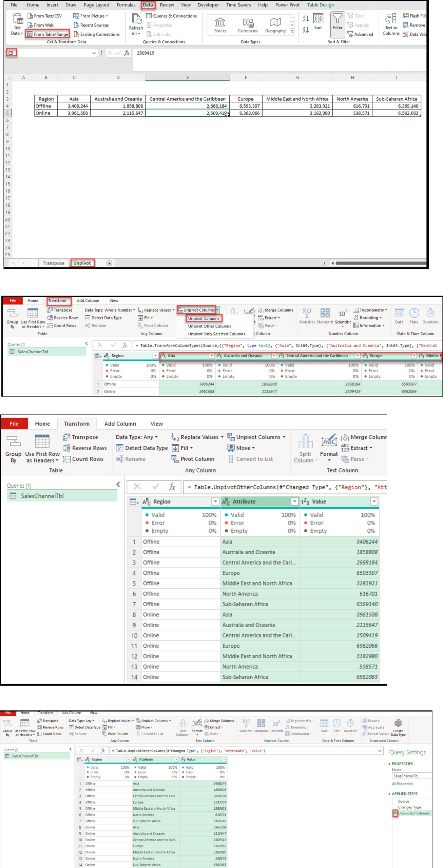Click Extract Values in Structured Column group
The image size is (443, 868).
pos(375,734)
